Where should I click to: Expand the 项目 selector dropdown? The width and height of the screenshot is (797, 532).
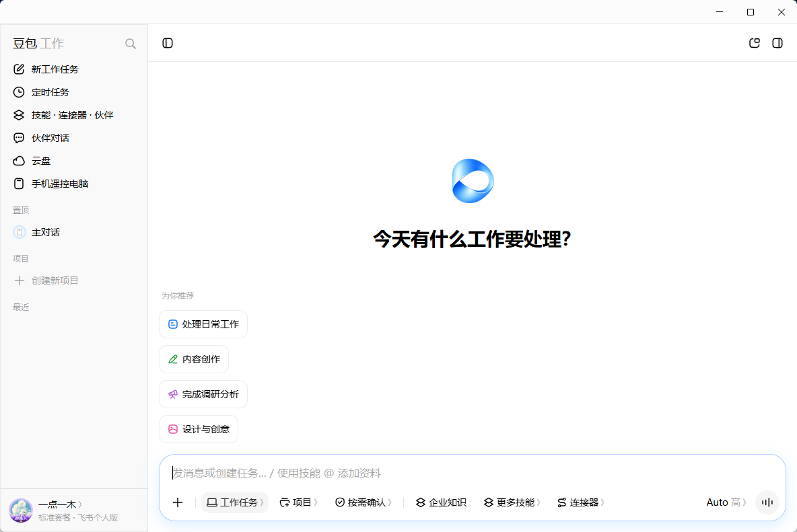pos(298,502)
